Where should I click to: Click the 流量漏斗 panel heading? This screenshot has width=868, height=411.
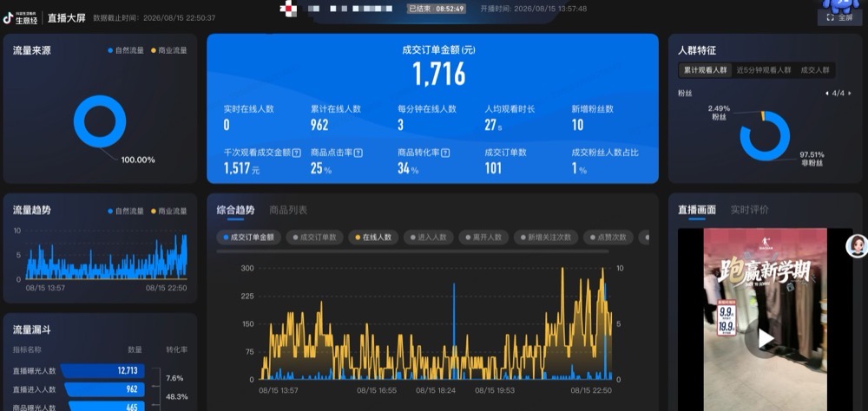[32, 329]
